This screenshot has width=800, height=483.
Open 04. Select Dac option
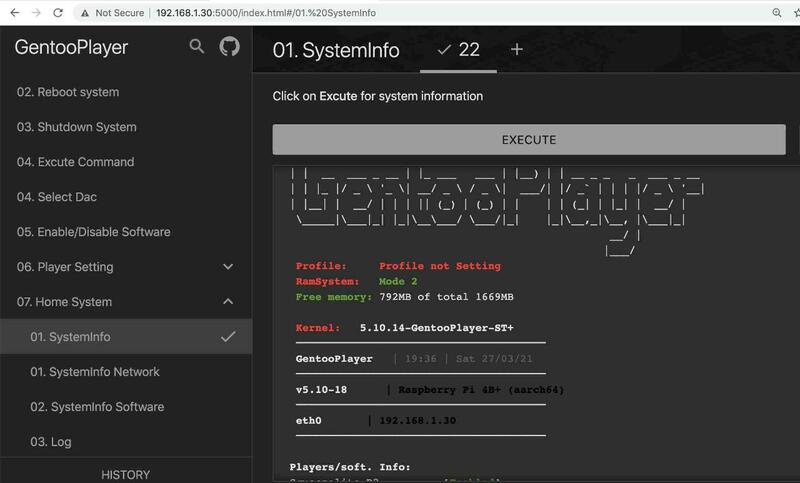56,197
